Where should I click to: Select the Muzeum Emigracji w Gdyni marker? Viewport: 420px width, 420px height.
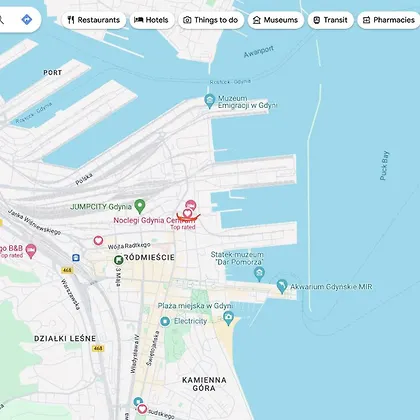pyautogui.click(x=209, y=101)
